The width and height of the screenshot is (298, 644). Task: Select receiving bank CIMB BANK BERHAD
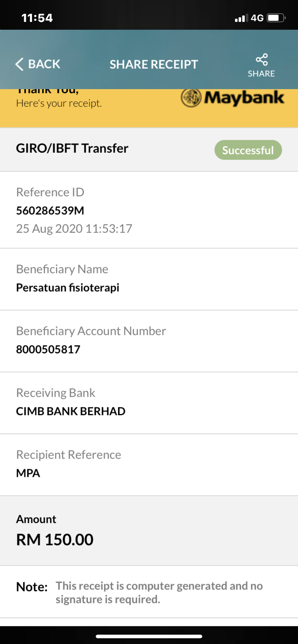(x=71, y=411)
